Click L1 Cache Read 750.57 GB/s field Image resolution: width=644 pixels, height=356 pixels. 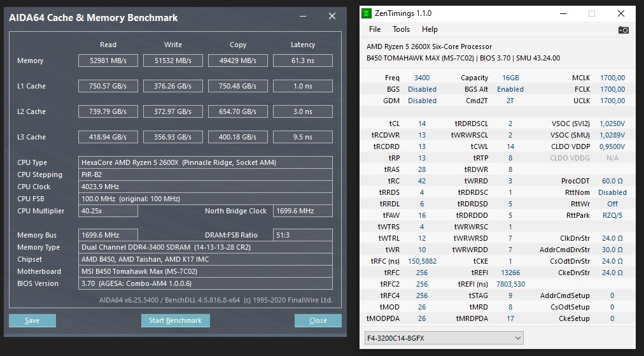point(108,86)
